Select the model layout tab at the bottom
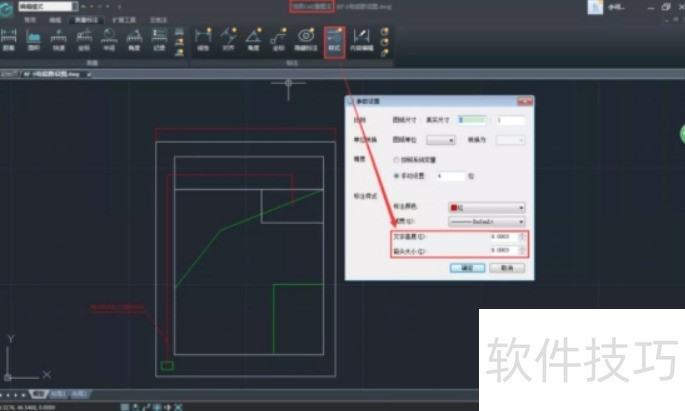Screen dimensions: 685x411 click(39, 394)
